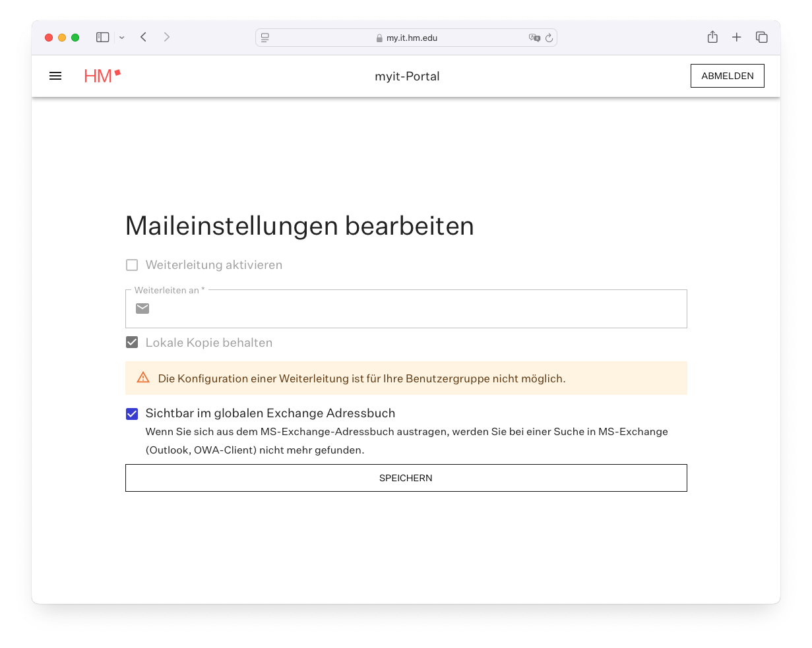The width and height of the screenshot is (812, 648).
Task: Click the translate icon in address bar
Action: pos(534,38)
